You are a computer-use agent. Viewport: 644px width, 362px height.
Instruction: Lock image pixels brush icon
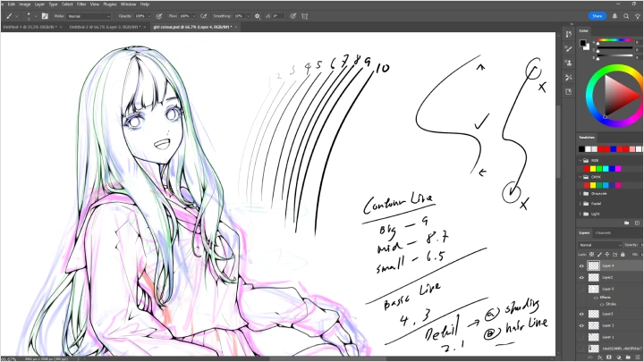point(599,255)
